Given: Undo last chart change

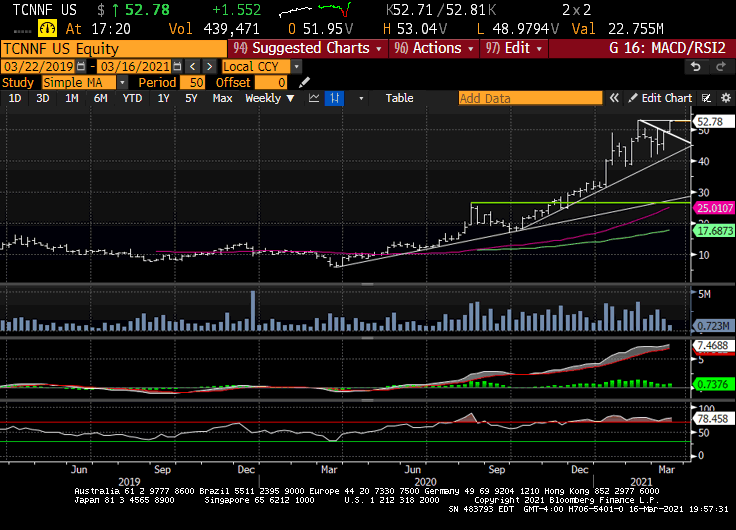Looking at the screenshot, I should [x=696, y=67].
